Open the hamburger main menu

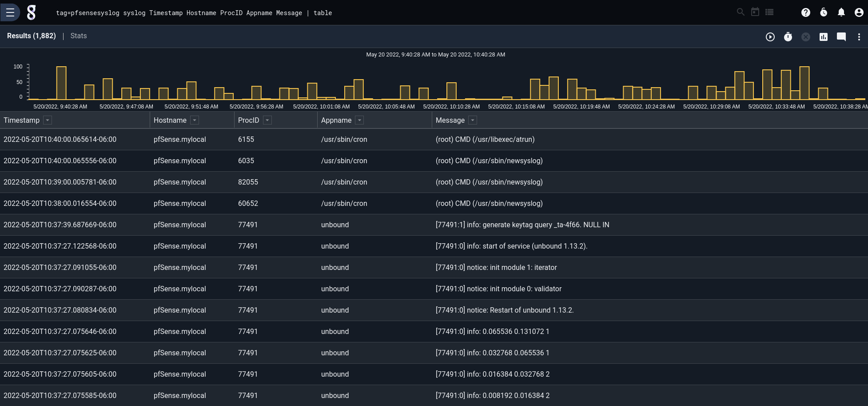(x=10, y=12)
